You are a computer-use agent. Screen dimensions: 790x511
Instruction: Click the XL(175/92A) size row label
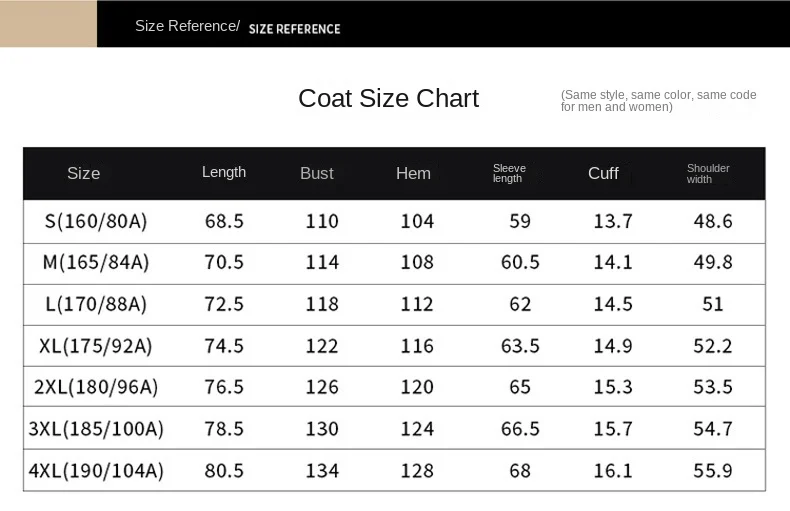pos(96,346)
